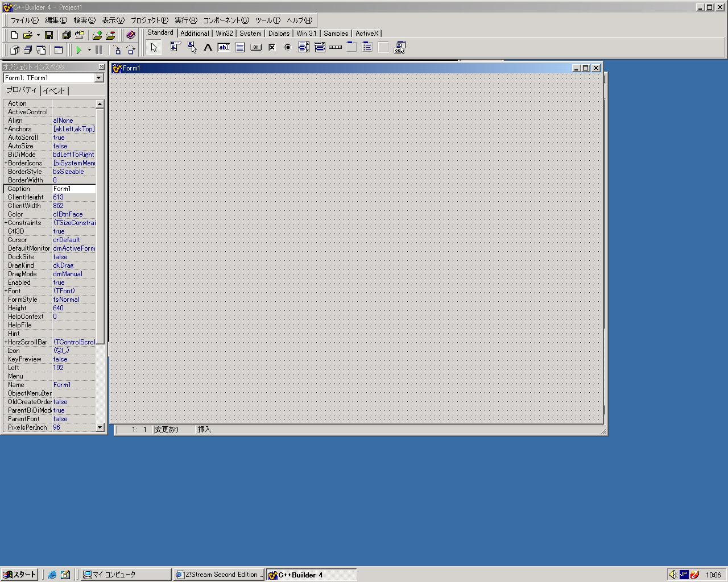Screen dimensions: 728x582
Task: Click the スタート button on taskbar
Action: pyautogui.click(x=20, y=575)
